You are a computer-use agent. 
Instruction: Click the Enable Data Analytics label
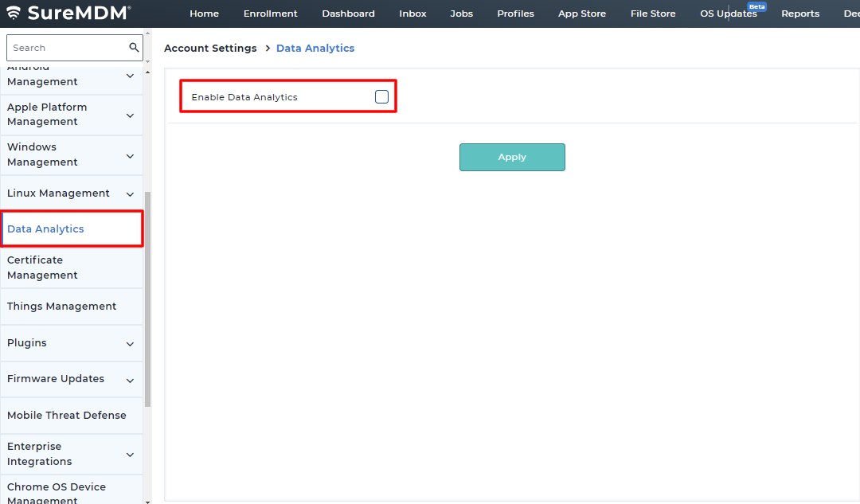244,97
